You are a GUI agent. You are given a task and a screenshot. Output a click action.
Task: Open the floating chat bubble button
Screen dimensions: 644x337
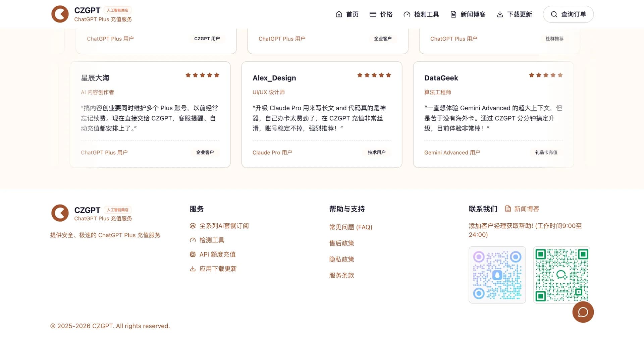pyautogui.click(x=583, y=312)
